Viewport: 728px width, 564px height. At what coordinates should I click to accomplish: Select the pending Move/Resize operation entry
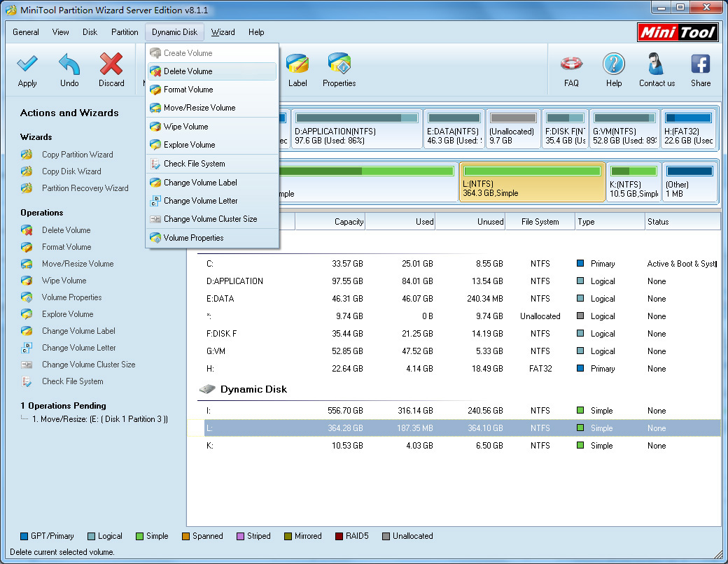coord(99,419)
